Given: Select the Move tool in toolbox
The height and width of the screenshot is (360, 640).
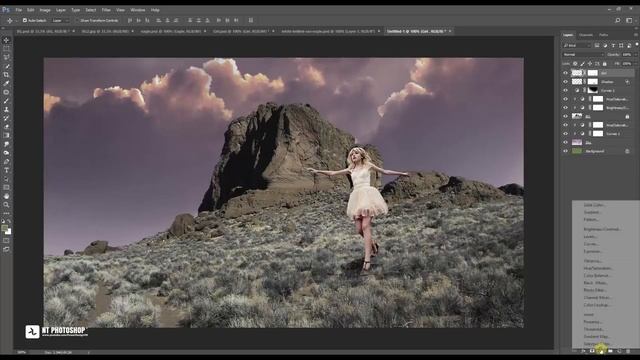Looking at the screenshot, I should [6, 40].
